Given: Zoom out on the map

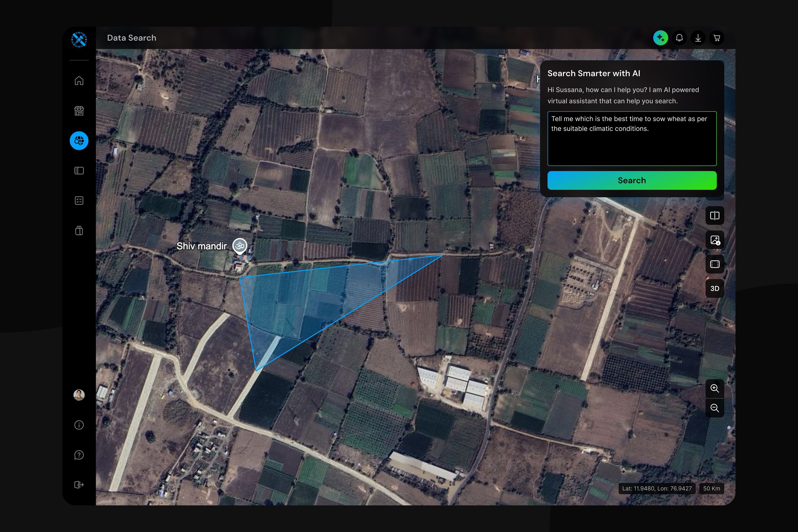Looking at the screenshot, I should click(714, 408).
